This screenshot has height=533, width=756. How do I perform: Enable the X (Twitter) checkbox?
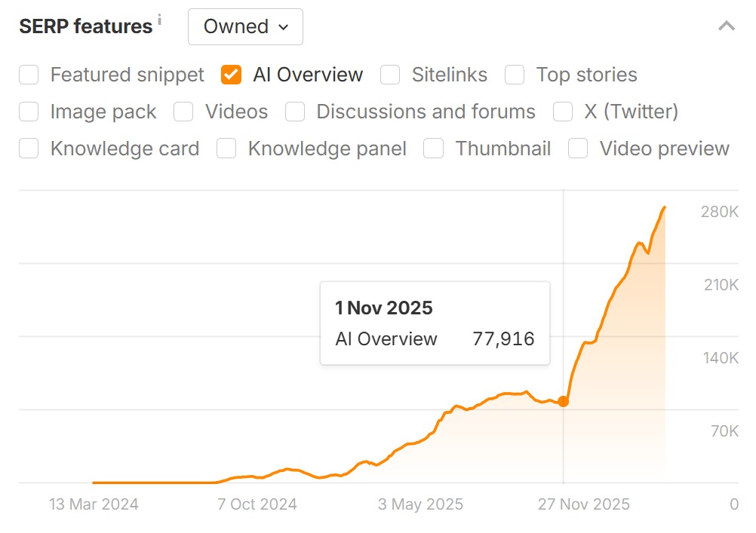click(x=563, y=112)
